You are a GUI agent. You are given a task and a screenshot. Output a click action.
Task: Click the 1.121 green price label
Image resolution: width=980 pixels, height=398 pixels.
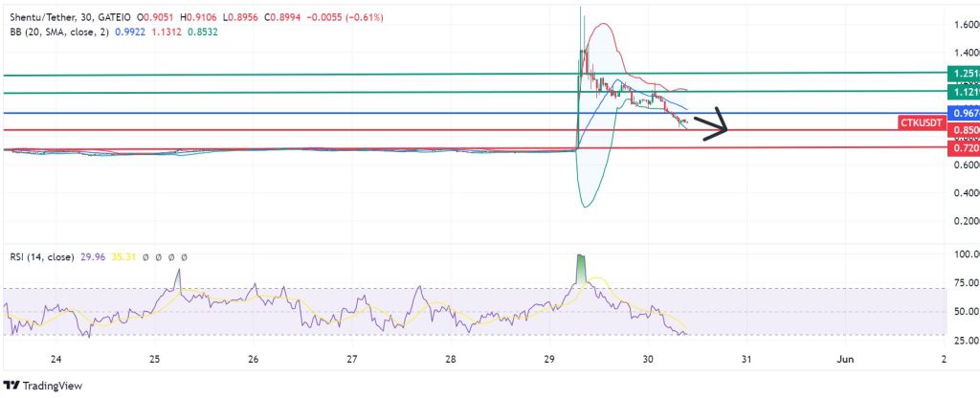962,92
